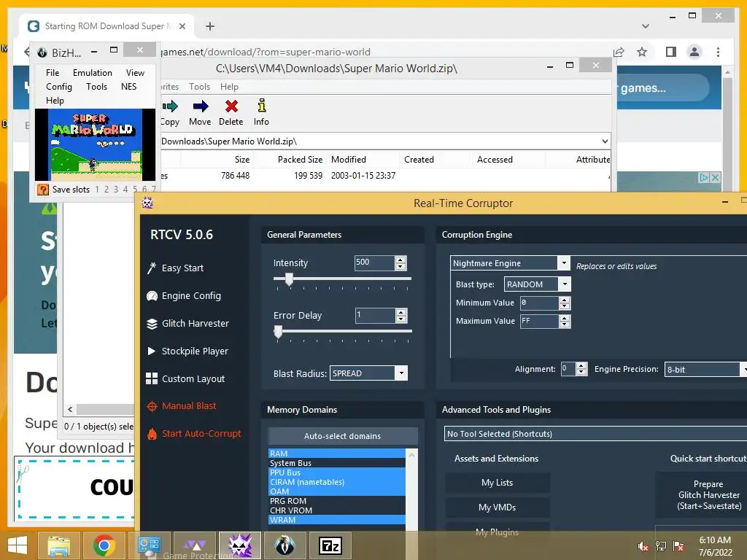The height and width of the screenshot is (560, 747).
Task: Toggle WRAM memory domain
Action: (x=337, y=520)
